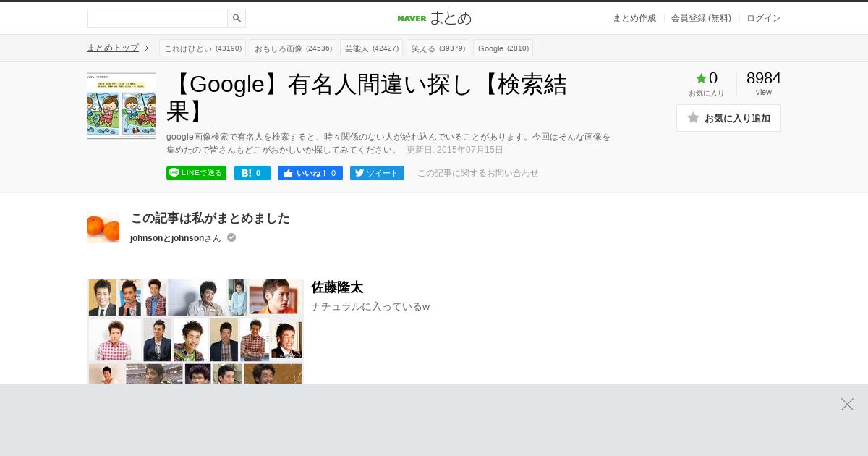Image resolution: width=868 pixels, height=456 pixels.
Task: Click the Facebook いいね！ button
Action: pyautogui.click(x=310, y=173)
